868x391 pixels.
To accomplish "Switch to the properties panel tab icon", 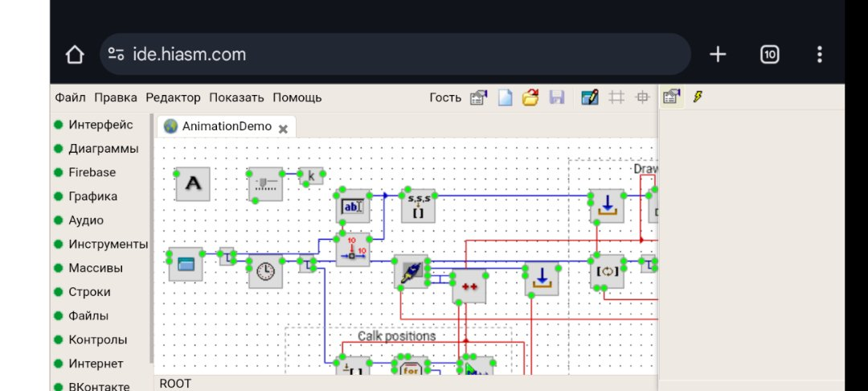I will pos(671,97).
